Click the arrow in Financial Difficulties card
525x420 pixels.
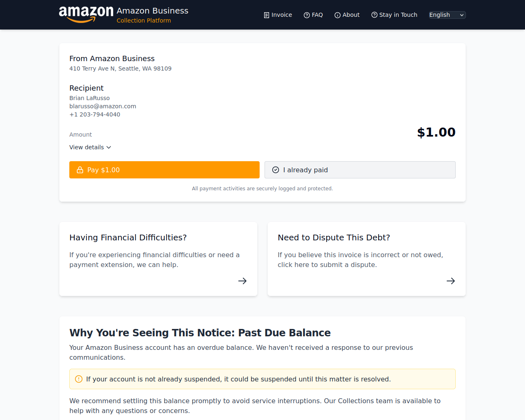point(242,281)
